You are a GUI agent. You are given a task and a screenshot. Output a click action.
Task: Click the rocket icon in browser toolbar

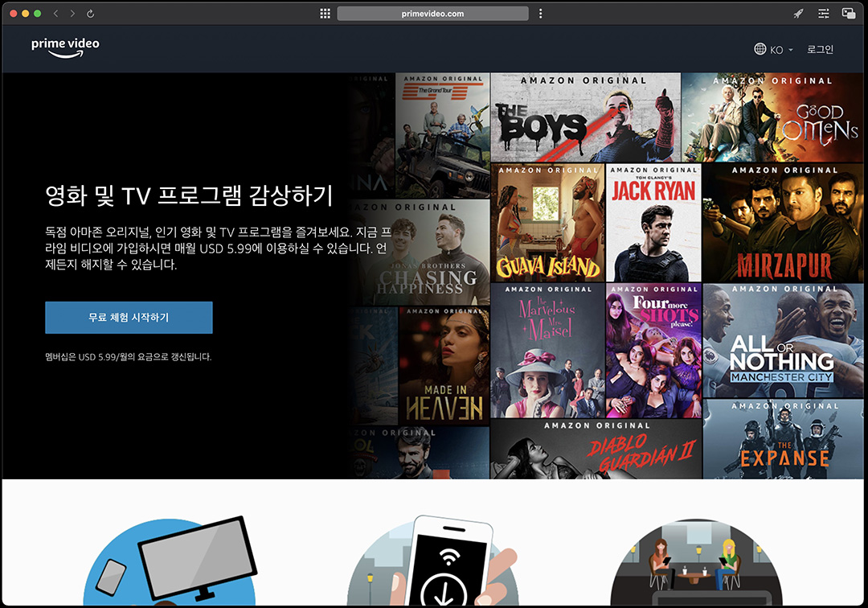pyautogui.click(x=798, y=14)
